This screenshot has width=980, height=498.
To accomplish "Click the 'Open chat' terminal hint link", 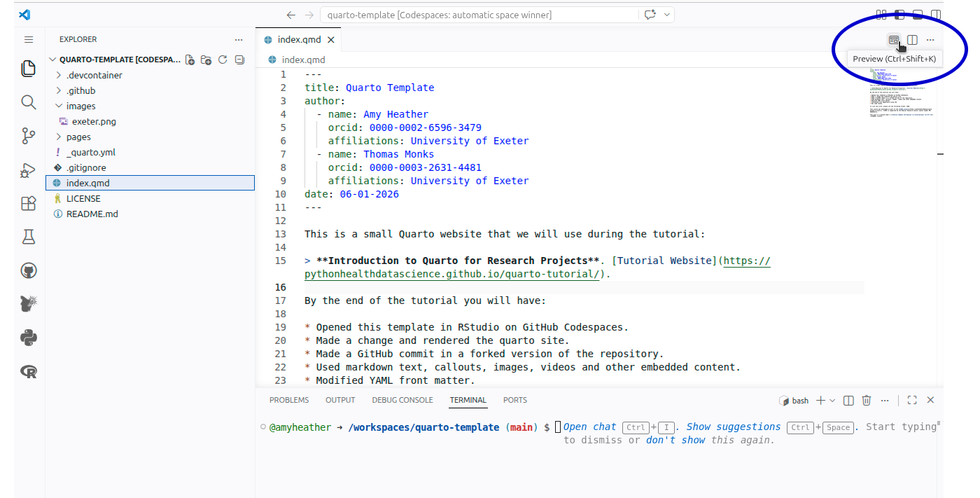I will (x=590, y=427).
